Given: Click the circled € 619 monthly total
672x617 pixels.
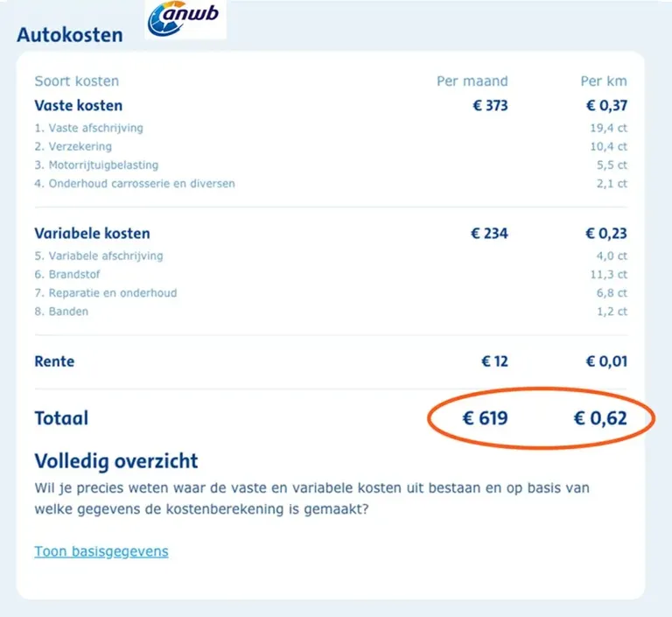Looking at the screenshot, I should (x=485, y=418).
